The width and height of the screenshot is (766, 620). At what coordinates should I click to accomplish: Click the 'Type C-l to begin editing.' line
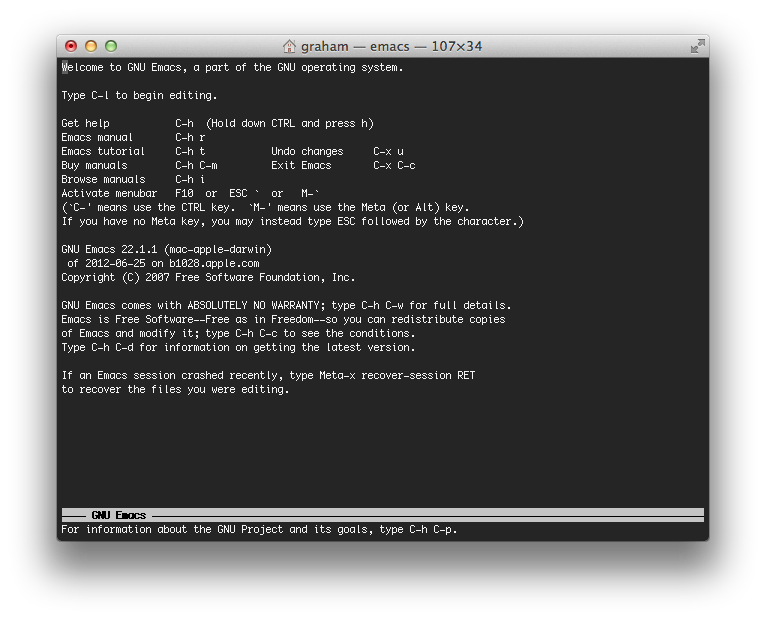(x=139, y=95)
